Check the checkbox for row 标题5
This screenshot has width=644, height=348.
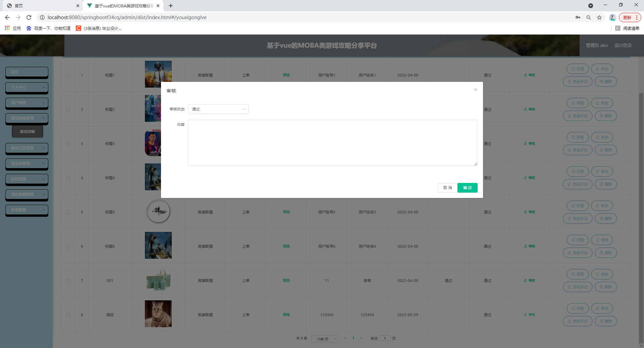coord(68,212)
